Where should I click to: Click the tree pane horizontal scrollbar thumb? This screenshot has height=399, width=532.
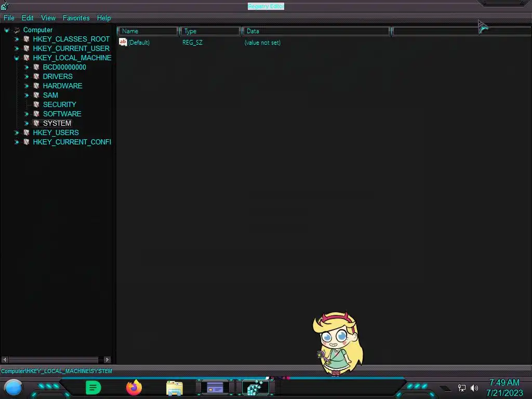(54, 360)
